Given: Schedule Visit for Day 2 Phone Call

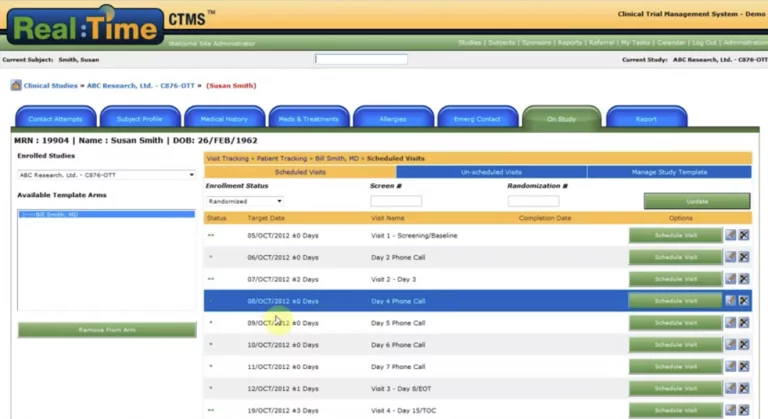Looking at the screenshot, I should point(675,257).
